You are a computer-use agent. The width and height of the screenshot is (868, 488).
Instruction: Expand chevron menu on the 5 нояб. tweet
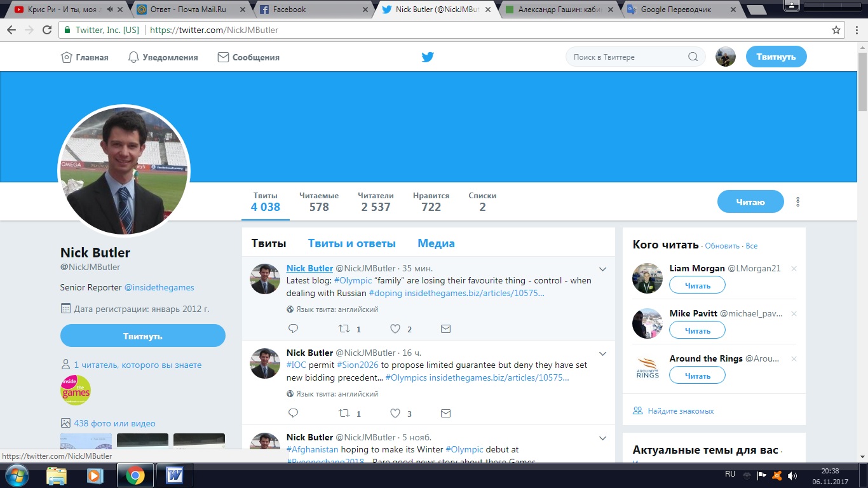603,438
